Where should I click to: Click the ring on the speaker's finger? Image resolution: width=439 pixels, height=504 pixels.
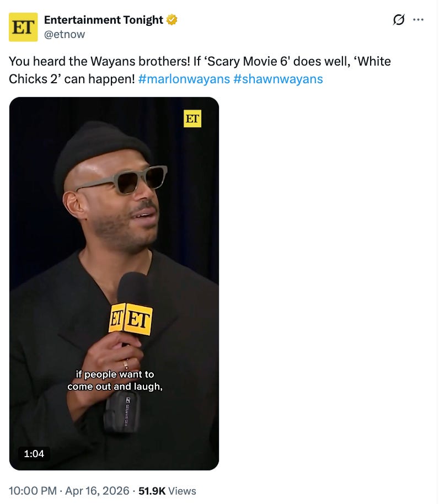[126, 364]
